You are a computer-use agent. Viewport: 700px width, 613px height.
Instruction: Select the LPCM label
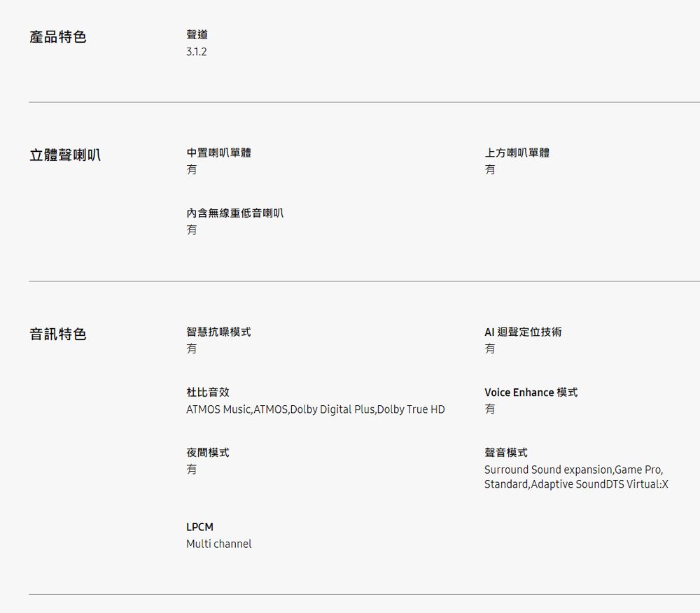coord(199,527)
